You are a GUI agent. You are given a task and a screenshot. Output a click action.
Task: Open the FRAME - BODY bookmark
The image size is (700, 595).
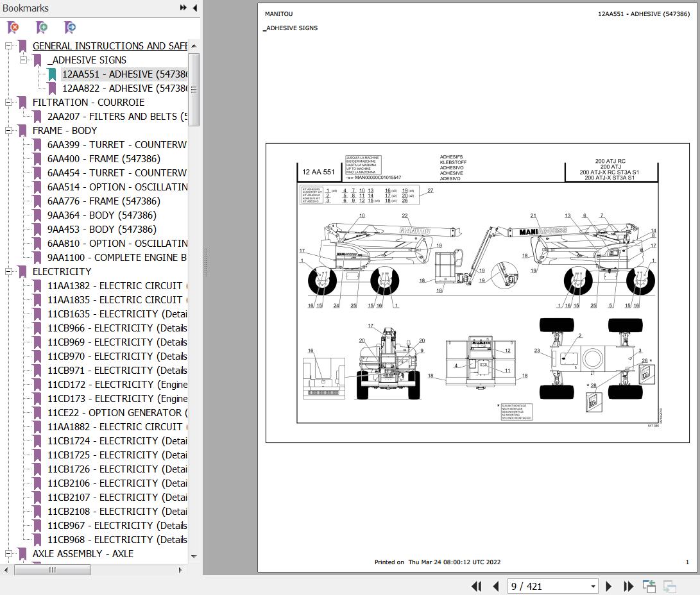[65, 131]
